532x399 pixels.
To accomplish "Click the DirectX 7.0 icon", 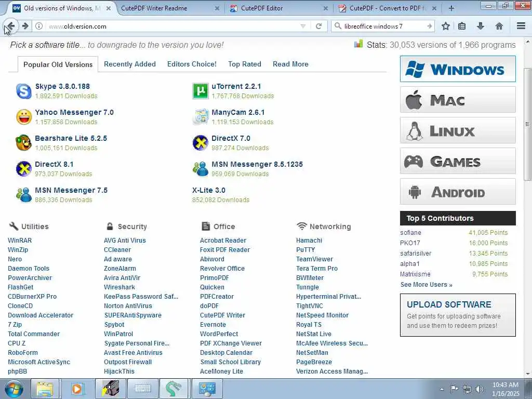I will click(x=200, y=143).
